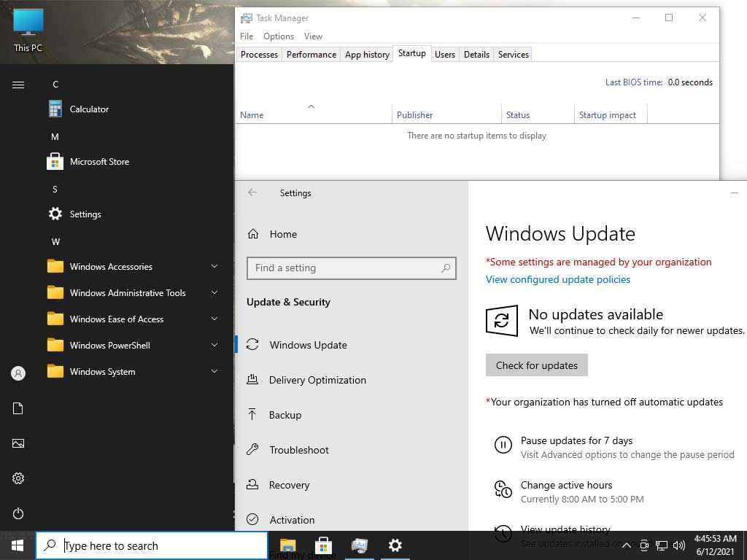Image resolution: width=747 pixels, height=560 pixels.
Task: Open the View menu in Task Manager
Action: [x=313, y=36]
